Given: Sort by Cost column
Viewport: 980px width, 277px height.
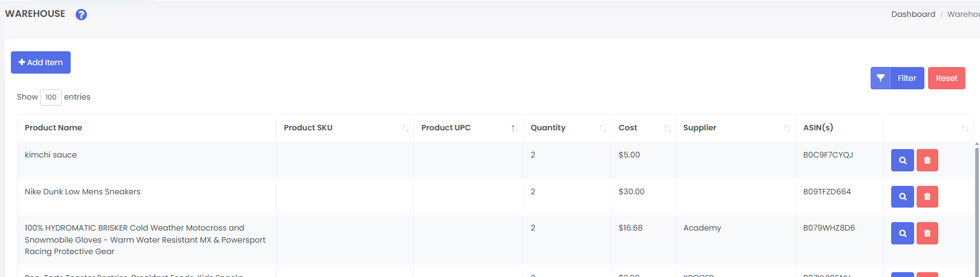Looking at the screenshot, I should pyautogui.click(x=643, y=128).
